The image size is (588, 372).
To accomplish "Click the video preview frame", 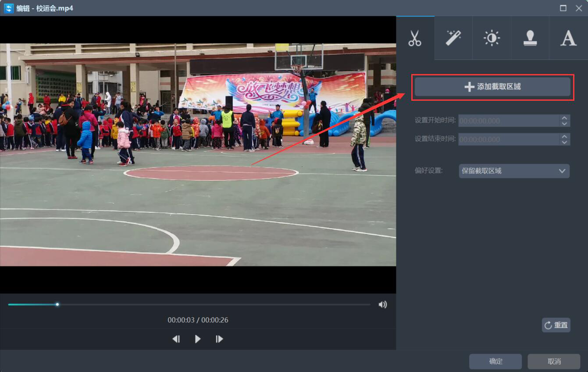I will pyautogui.click(x=198, y=155).
